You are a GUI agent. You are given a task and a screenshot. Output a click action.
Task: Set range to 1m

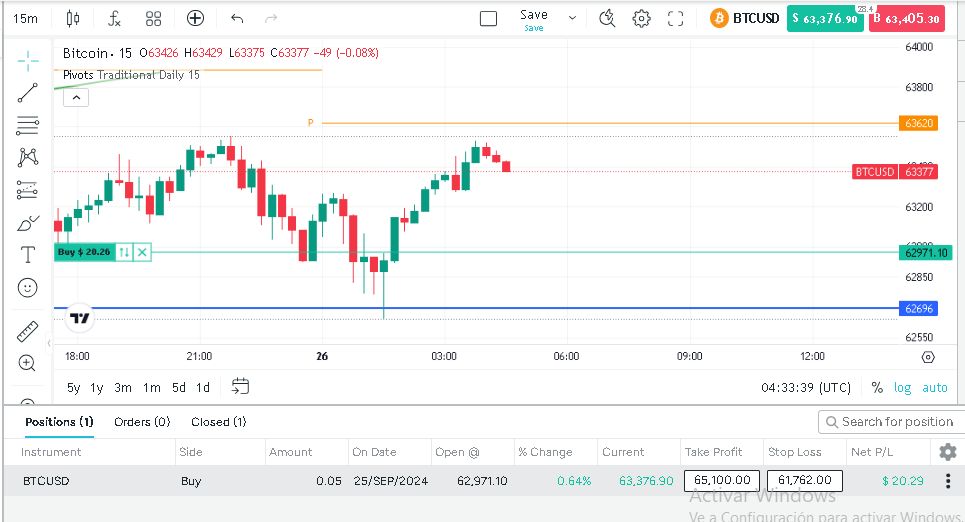[x=152, y=388]
